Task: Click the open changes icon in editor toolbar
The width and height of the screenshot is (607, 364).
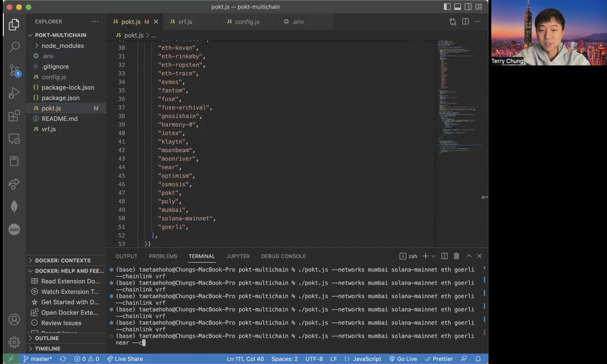Action: click(453, 21)
